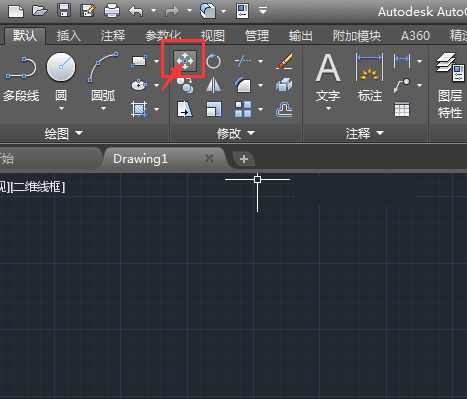
Task: Click the Erase tool icon
Action: (284, 61)
